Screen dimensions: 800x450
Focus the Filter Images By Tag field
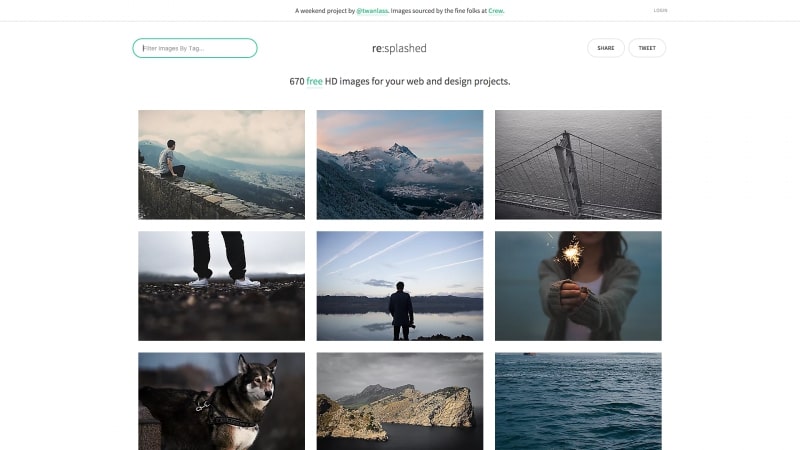coord(195,48)
